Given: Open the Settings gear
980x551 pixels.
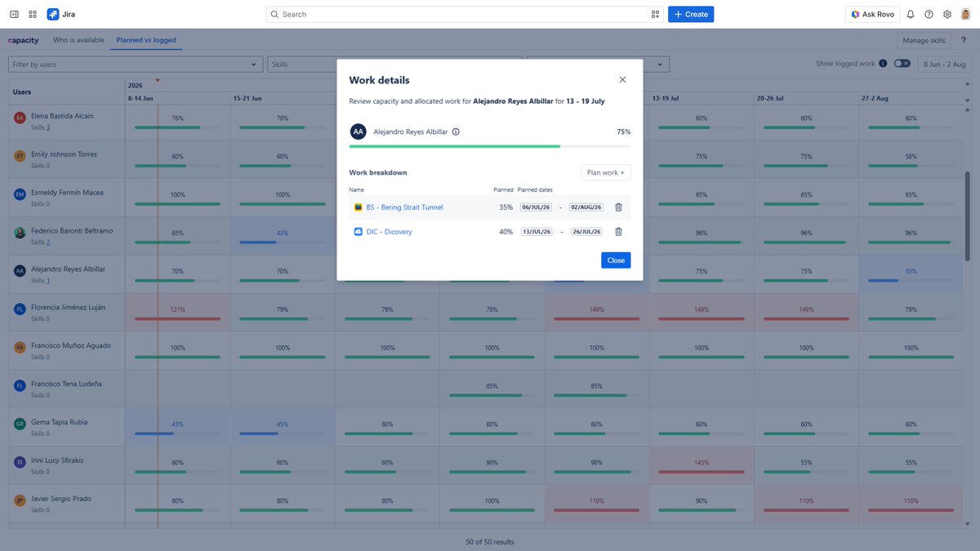Looking at the screenshot, I should [947, 14].
